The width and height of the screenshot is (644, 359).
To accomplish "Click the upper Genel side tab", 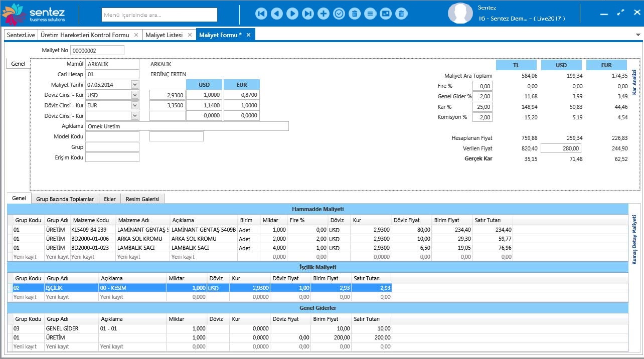I will click(18, 64).
